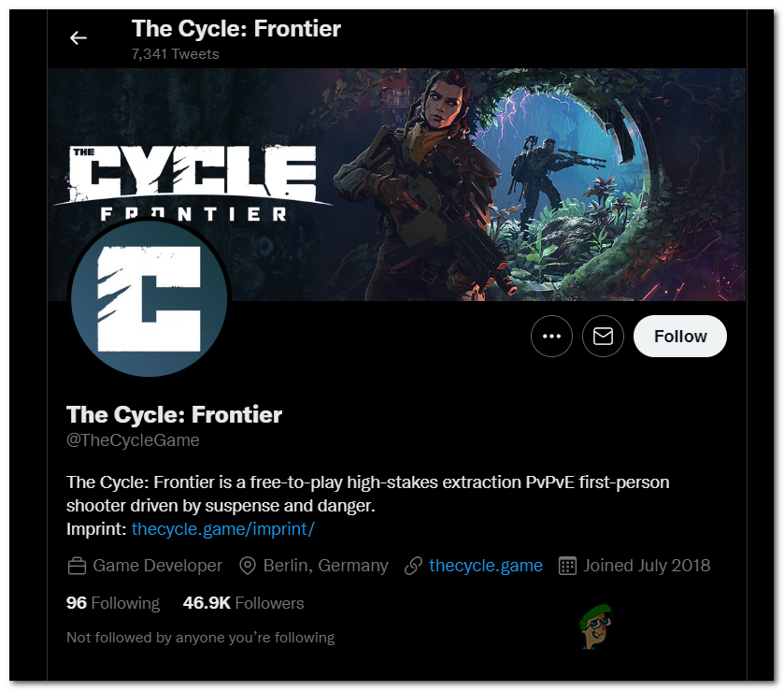
Task: Open the thecycle.game/imprint/ link
Action: pos(223,529)
